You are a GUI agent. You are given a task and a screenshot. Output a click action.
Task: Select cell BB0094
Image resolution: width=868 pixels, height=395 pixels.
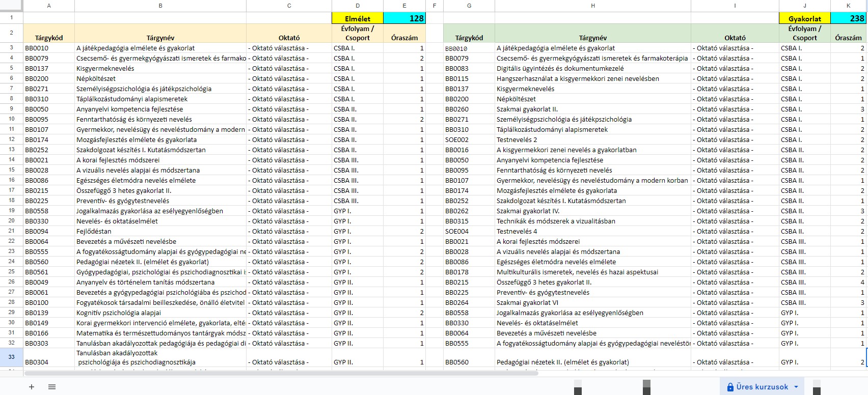[49, 231]
